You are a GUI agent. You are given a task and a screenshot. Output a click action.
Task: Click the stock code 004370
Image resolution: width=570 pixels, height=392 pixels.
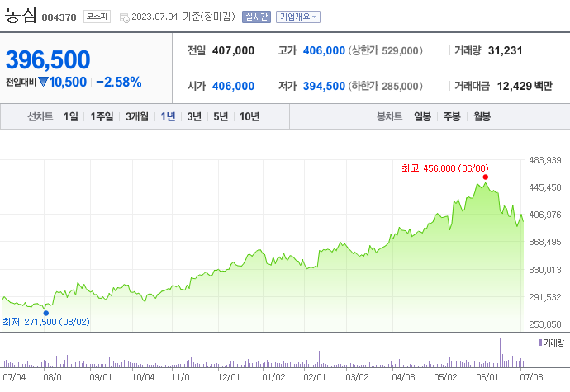click(59, 17)
